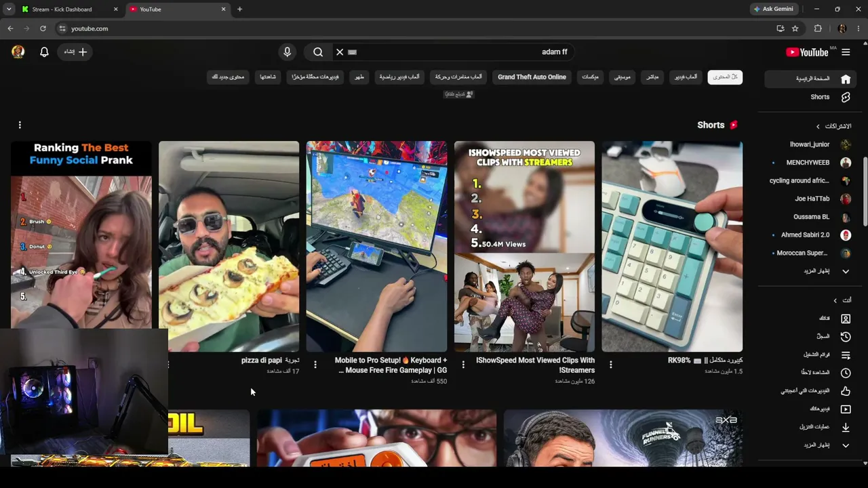The width and height of the screenshot is (868, 488).
Task: Open options for the Free Fire Gameplay Short
Action: pos(315,365)
